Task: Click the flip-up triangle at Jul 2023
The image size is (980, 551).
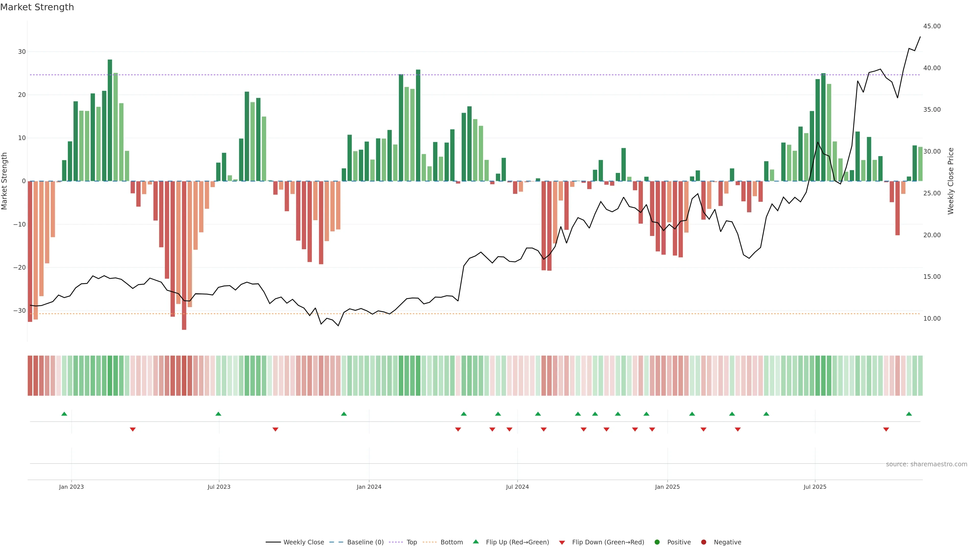Action: tap(218, 414)
